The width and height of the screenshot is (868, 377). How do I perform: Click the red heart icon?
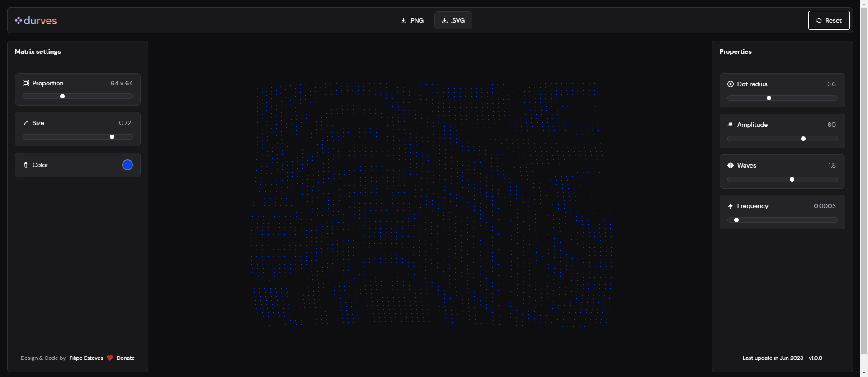[x=110, y=358]
